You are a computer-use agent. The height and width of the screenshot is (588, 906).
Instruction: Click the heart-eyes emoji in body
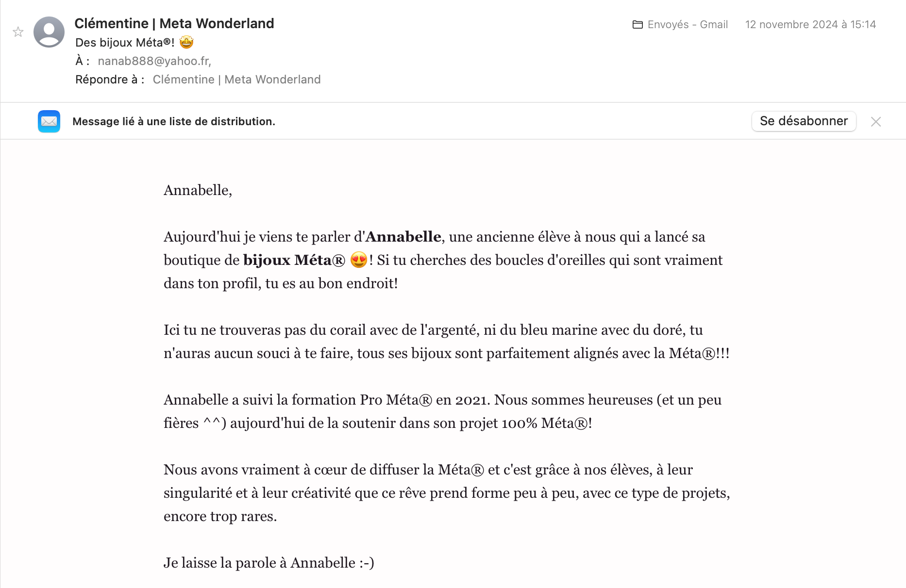(x=358, y=260)
